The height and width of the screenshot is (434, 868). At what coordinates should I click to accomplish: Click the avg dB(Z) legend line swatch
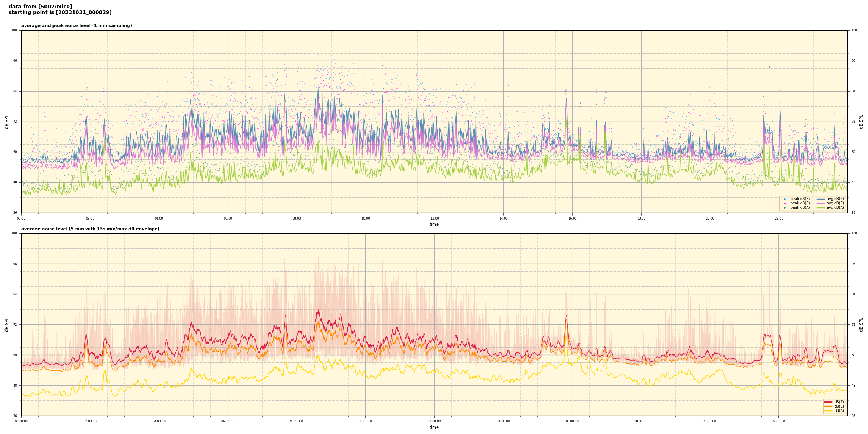(x=821, y=199)
